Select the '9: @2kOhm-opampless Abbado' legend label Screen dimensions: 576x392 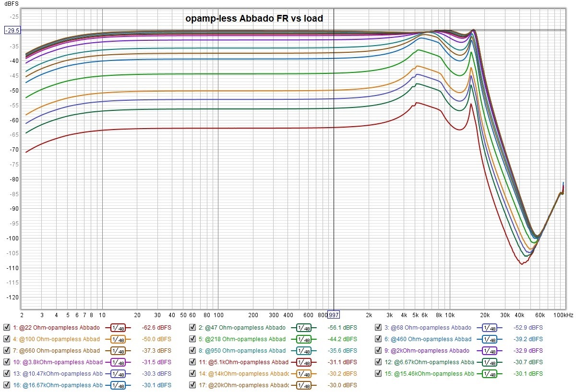(427, 351)
